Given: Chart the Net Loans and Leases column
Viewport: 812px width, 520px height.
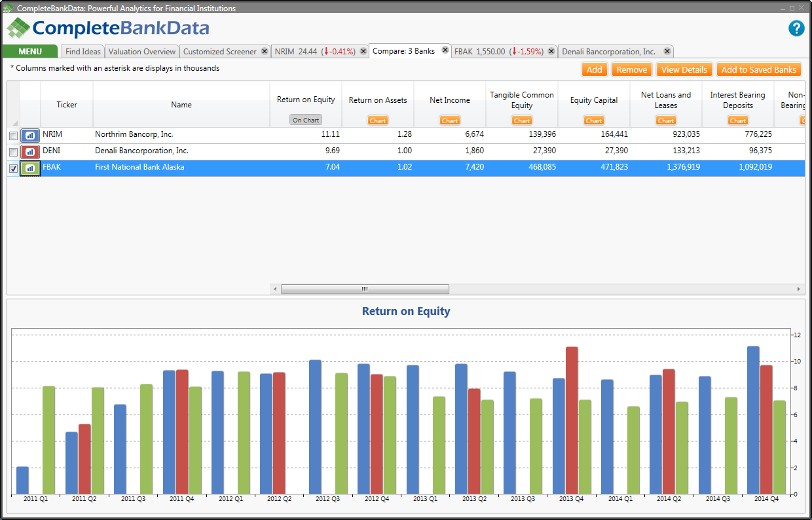Looking at the screenshot, I should 666,121.
